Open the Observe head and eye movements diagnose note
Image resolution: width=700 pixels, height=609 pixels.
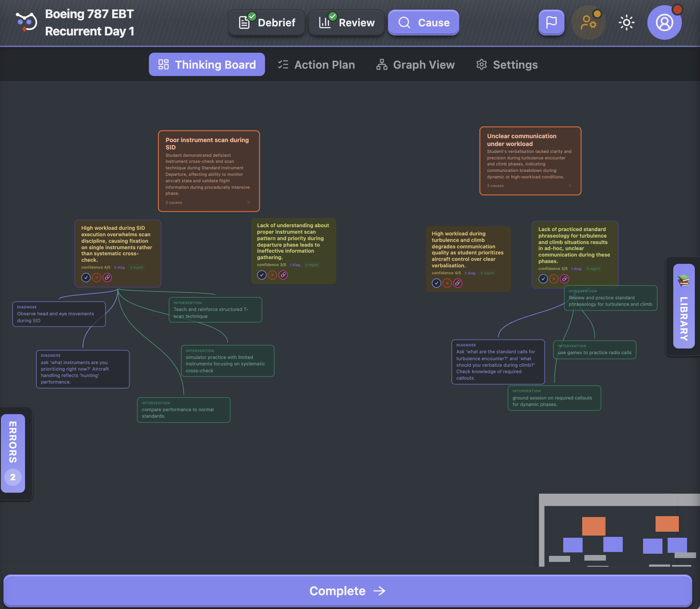tap(59, 314)
